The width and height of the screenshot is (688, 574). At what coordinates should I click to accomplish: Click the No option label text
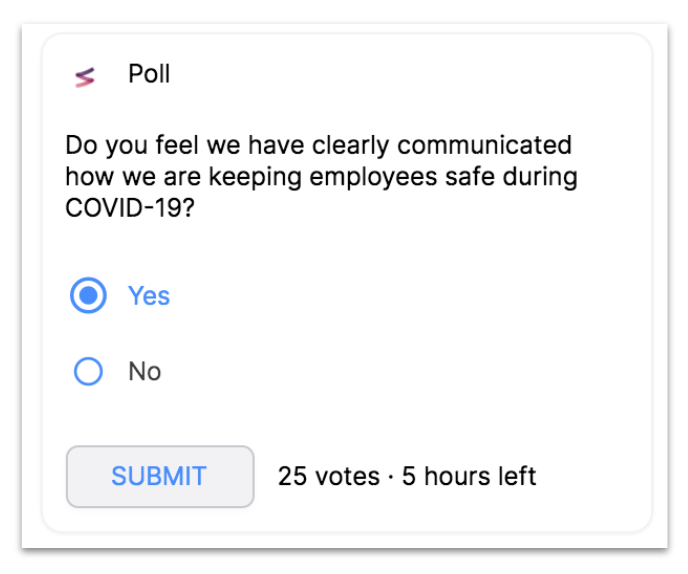[x=145, y=371]
